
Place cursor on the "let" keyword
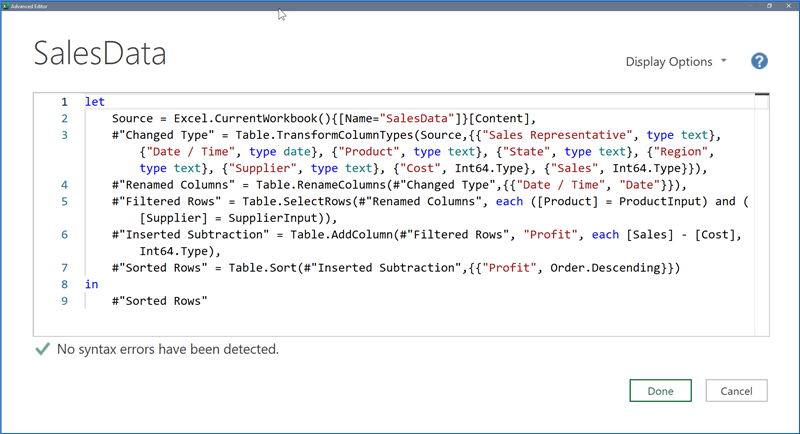[95, 102]
